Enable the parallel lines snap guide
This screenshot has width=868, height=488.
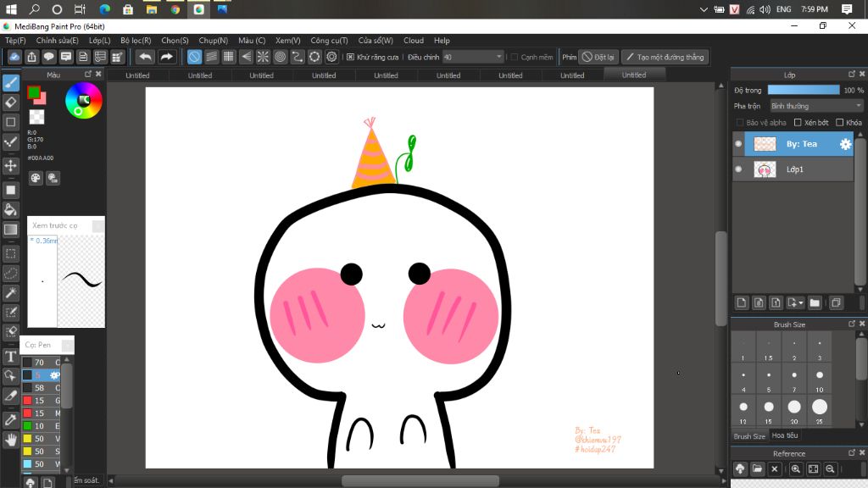point(211,57)
